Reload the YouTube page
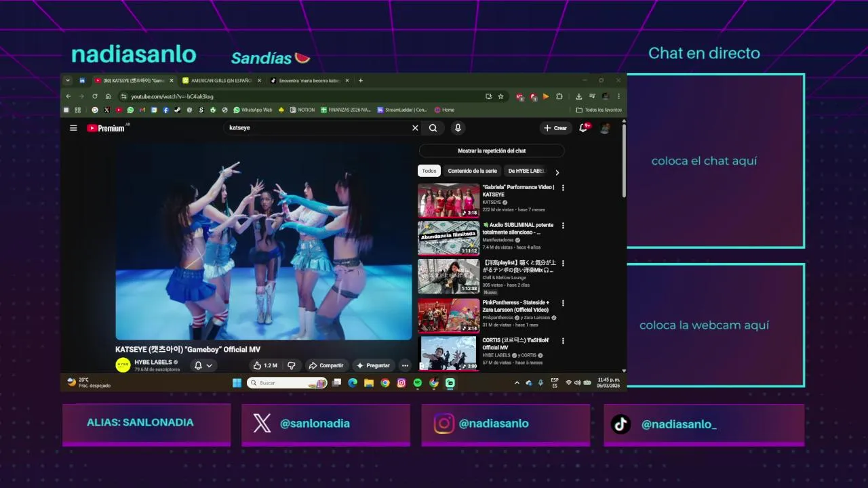The height and width of the screenshot is (488, 868). coord(94,96)
